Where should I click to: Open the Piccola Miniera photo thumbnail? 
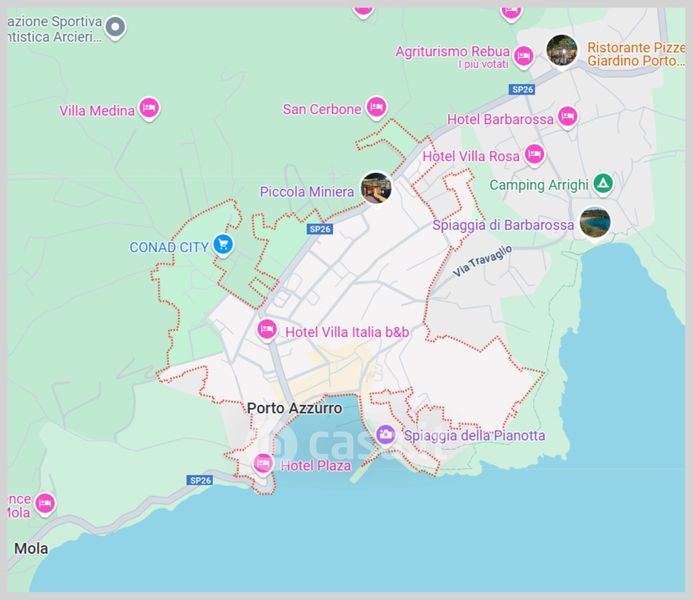coord(376,188)
